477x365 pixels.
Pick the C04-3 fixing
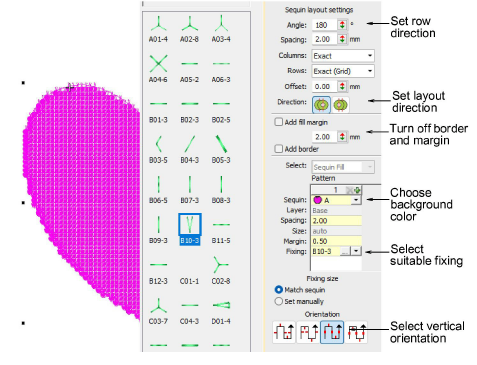(189, 313)
